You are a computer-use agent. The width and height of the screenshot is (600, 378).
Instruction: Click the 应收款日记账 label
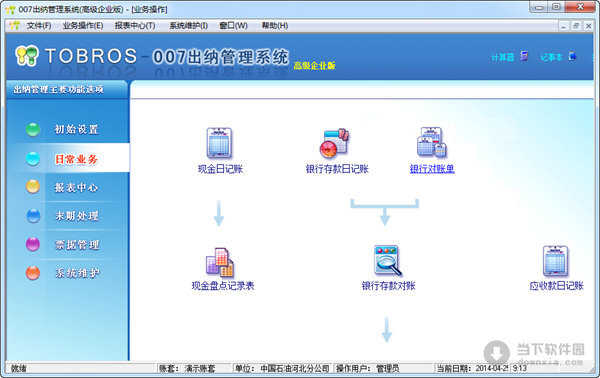point(556,285)
